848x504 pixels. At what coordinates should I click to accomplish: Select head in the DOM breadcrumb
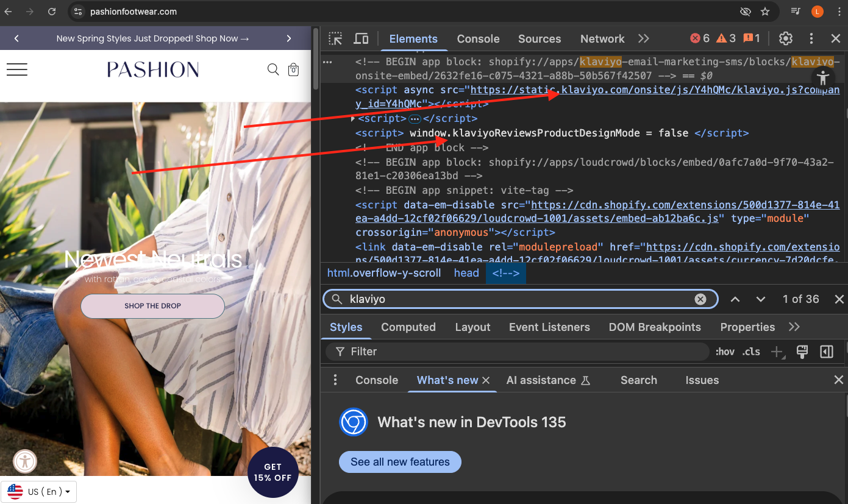466,273
